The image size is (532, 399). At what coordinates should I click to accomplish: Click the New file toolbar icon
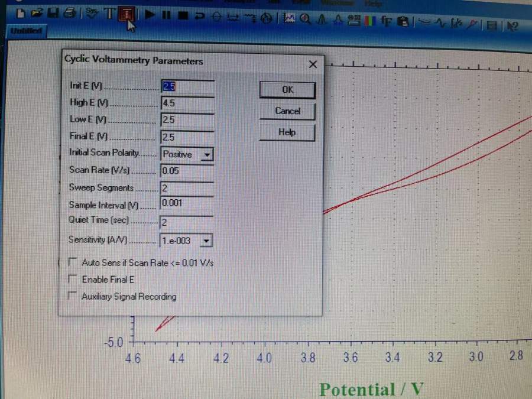tap(21, 12)
